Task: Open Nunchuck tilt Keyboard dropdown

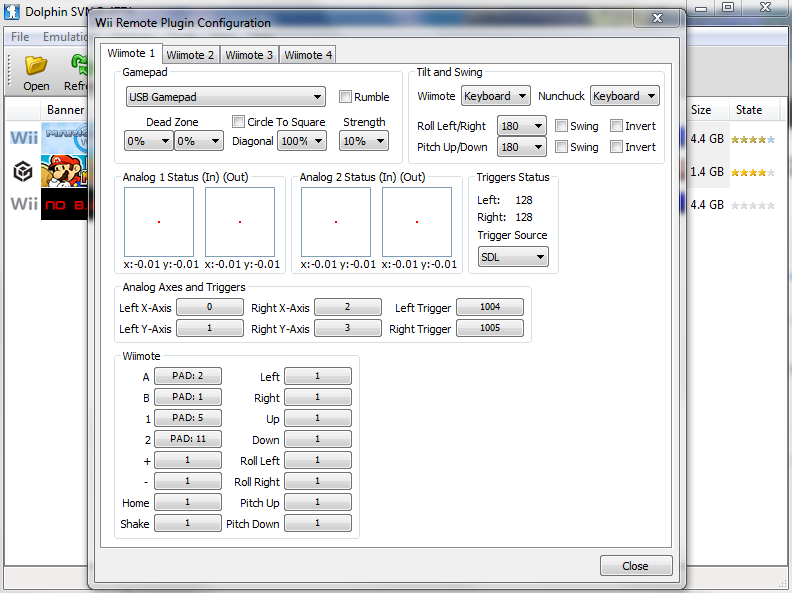Action: point(625,95)
